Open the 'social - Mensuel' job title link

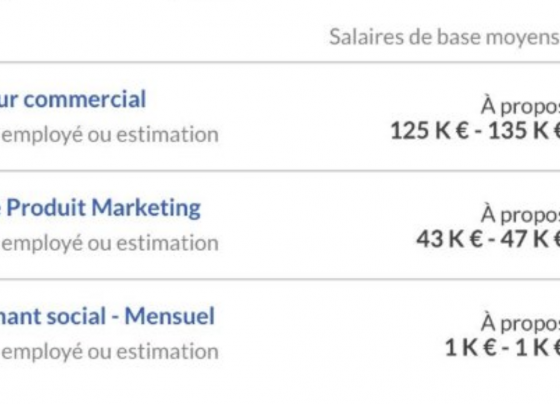pyautogui.click(x=107, y=316)
